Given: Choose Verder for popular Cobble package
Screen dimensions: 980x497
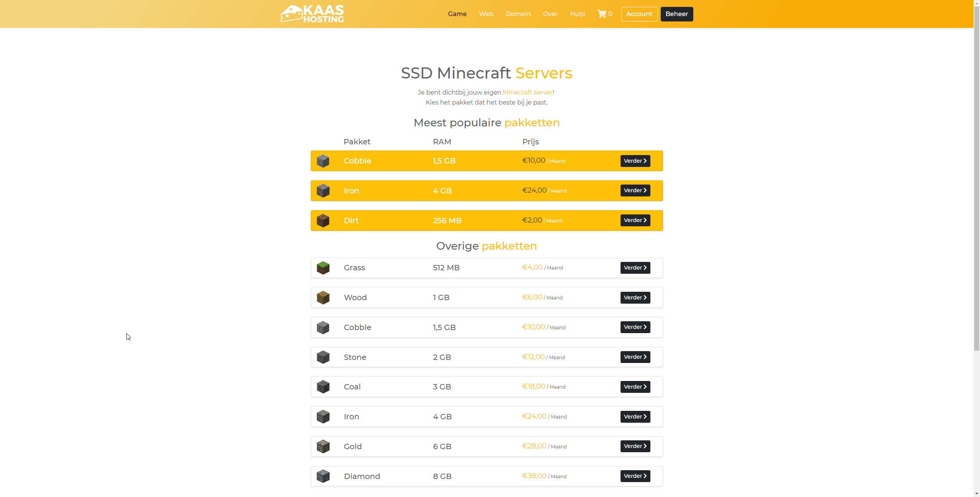Looking at the screenshot, I should click(x=635, y=161).
